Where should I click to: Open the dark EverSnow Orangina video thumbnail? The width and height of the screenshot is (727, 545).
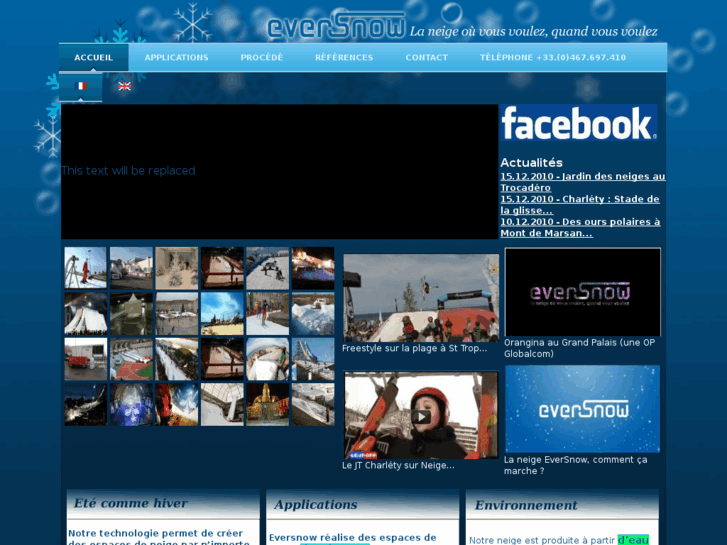(x=583, y=292)
